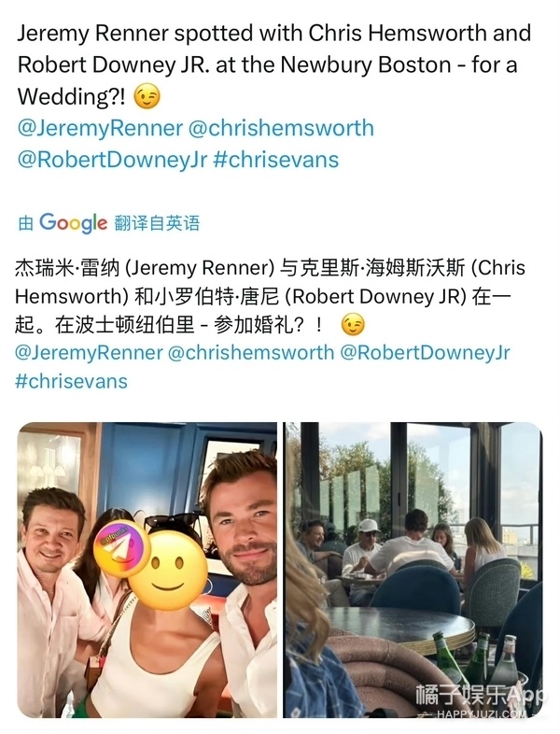
Task: Tap the Google logo in the translation notice
Action: click(74, 223)
